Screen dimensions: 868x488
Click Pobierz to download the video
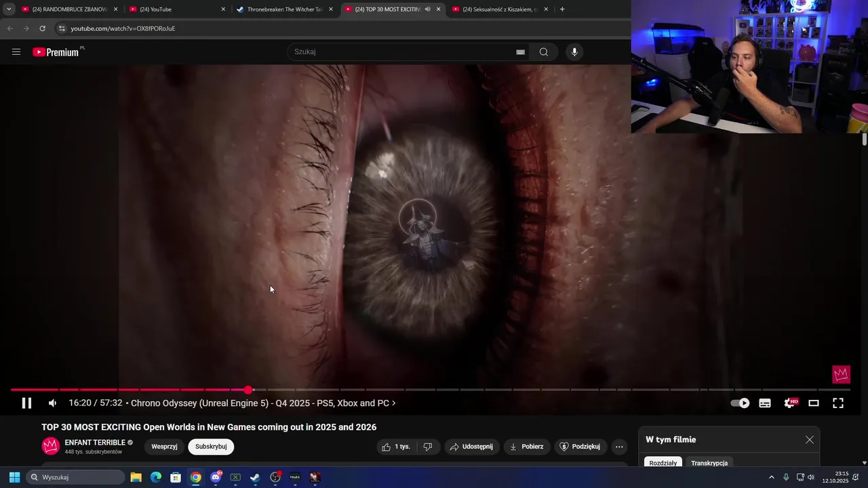[x=527, y=447]
